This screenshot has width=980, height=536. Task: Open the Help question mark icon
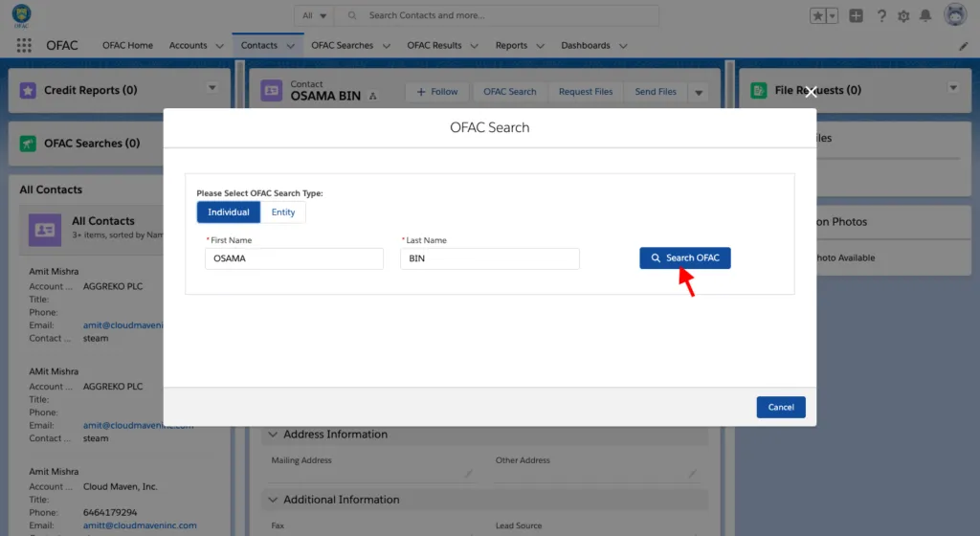881,15
